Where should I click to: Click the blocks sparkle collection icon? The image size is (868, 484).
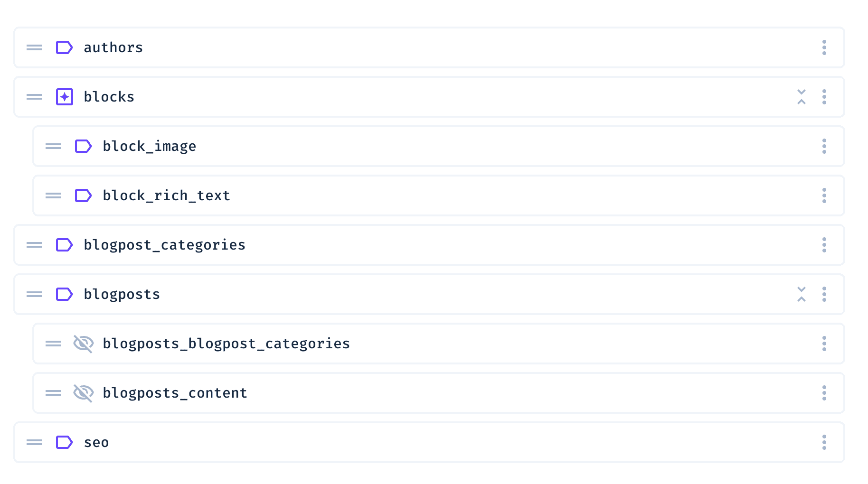[64, 97]
